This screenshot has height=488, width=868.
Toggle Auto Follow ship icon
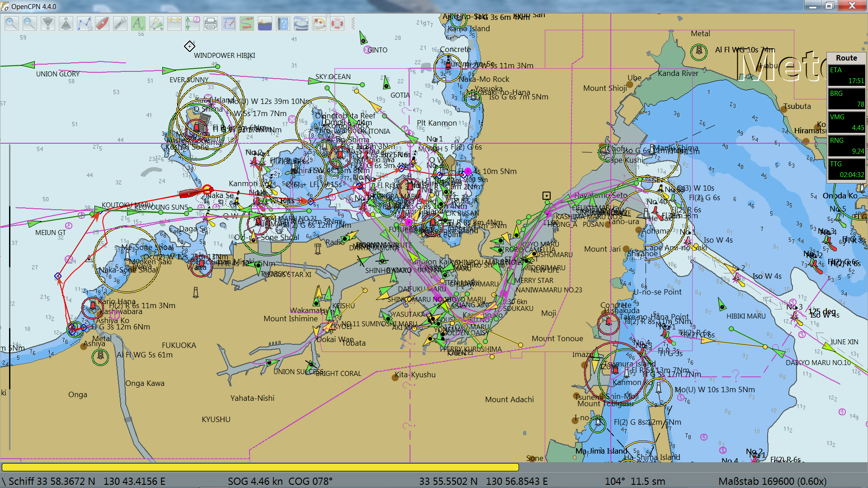point(102,23)
